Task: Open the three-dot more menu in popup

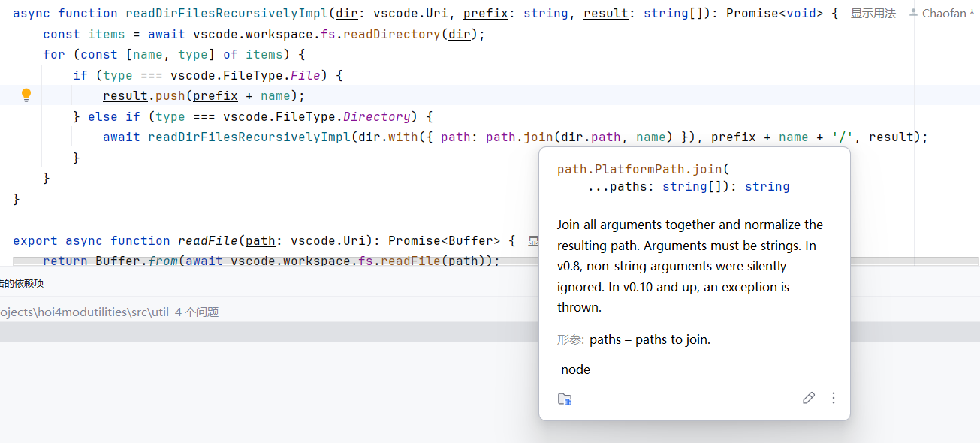Action: coord(833,398)
